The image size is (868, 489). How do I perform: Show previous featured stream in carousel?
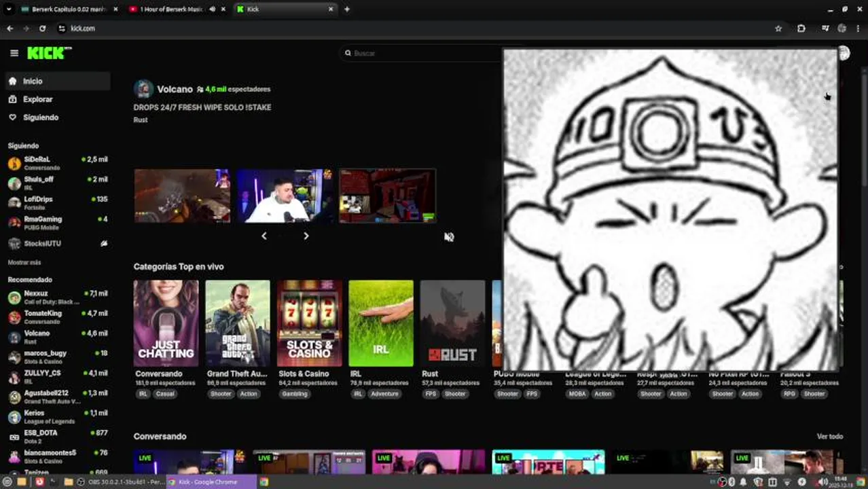point(264,236)
